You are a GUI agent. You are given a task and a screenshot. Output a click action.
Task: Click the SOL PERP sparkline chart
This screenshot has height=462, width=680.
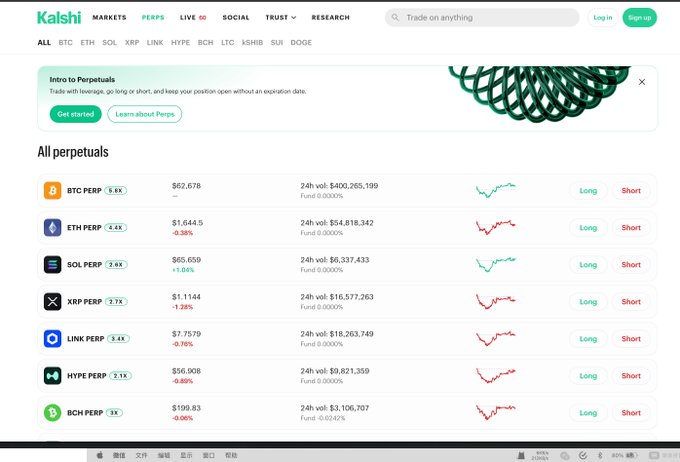pyautogui.click(x=496, y=264)
